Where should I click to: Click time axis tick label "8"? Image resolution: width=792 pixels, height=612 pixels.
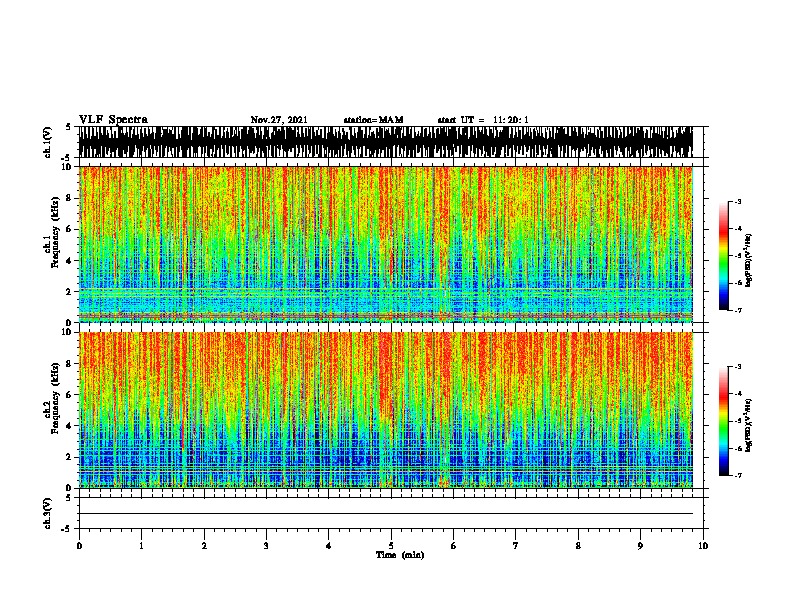[x=578, y=546]
